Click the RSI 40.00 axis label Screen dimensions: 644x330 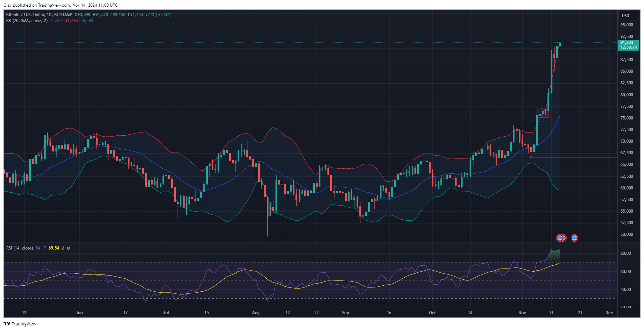click(626, 290)
